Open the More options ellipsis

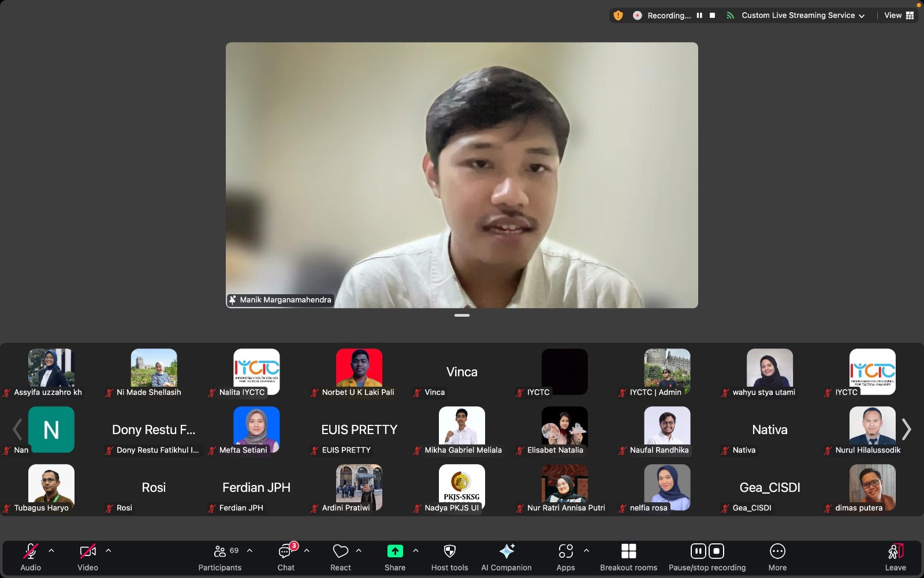coord(777,552)
